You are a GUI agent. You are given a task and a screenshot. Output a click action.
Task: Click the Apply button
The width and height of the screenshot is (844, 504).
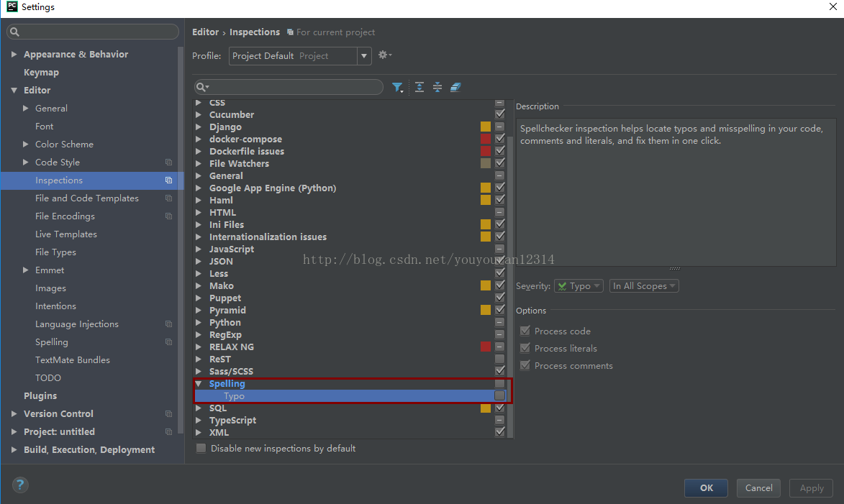tap(811, 488)
